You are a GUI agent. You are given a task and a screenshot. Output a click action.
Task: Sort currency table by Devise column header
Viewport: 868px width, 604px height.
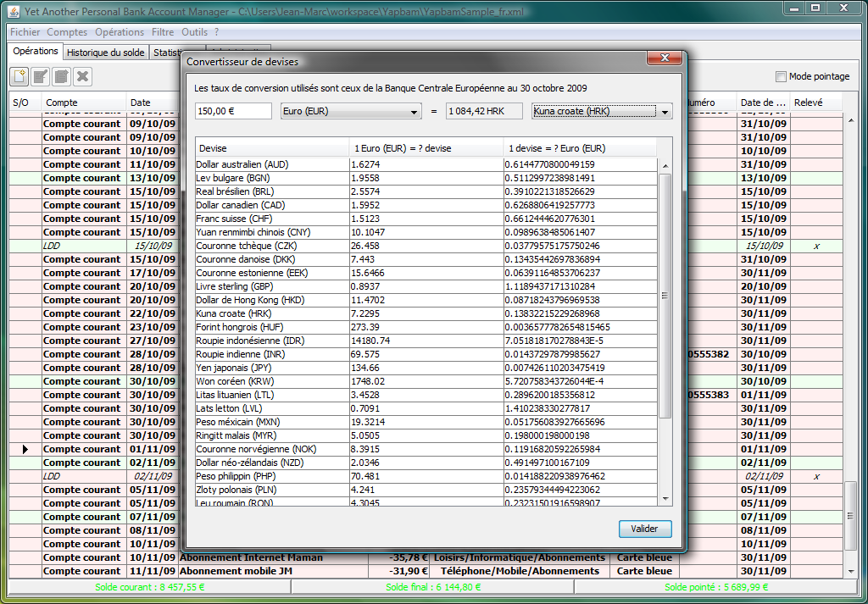[x=272, y=148]
